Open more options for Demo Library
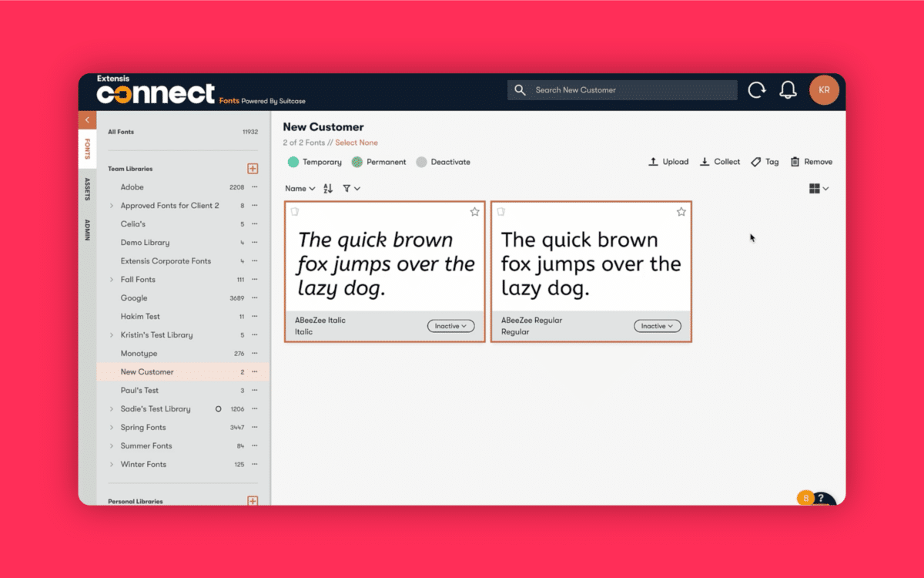The width and height of the screenshot is (924, 578). (254, 243)
